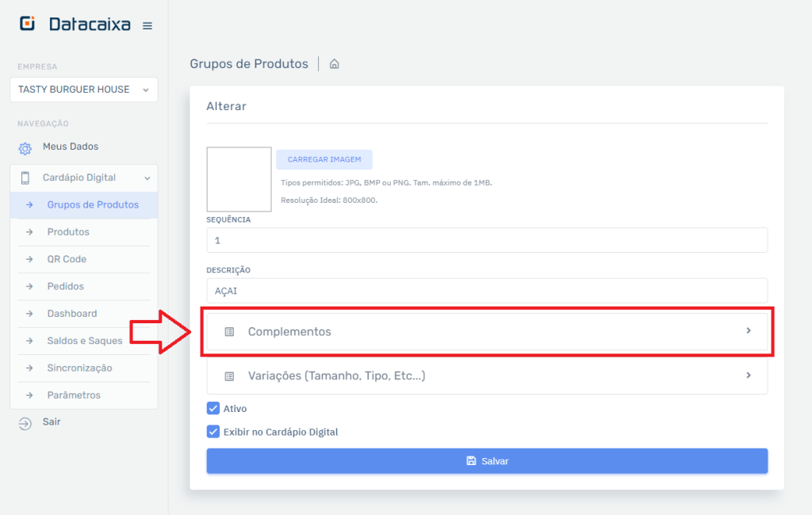Click the Cardápio Digital phone icon

pos(25,178)
